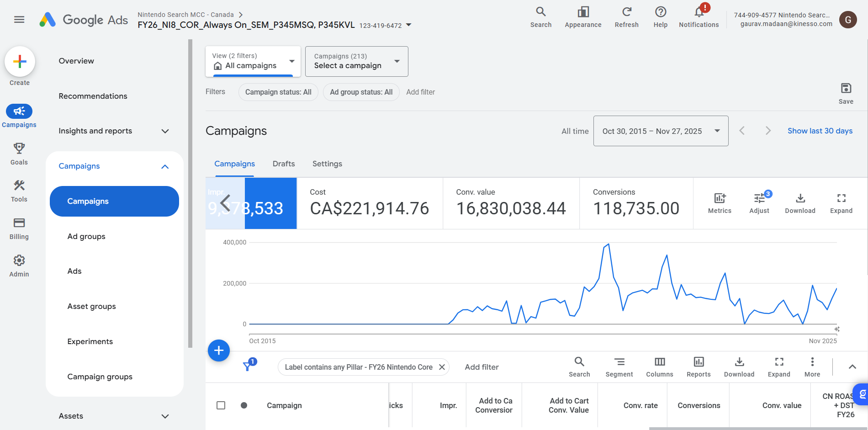The image size is (868, 430).
Task: Click the Refresh icon in header
Action: [x=626, y=12]
